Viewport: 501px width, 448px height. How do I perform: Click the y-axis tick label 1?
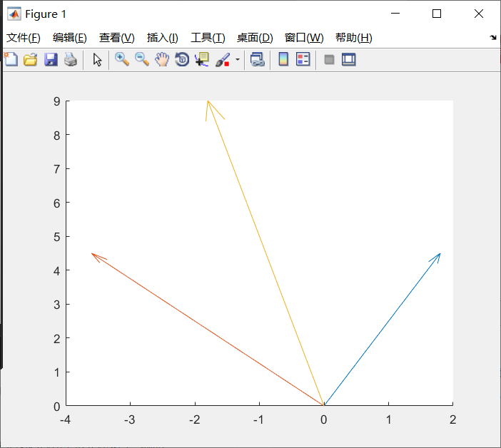click(57, 372)
